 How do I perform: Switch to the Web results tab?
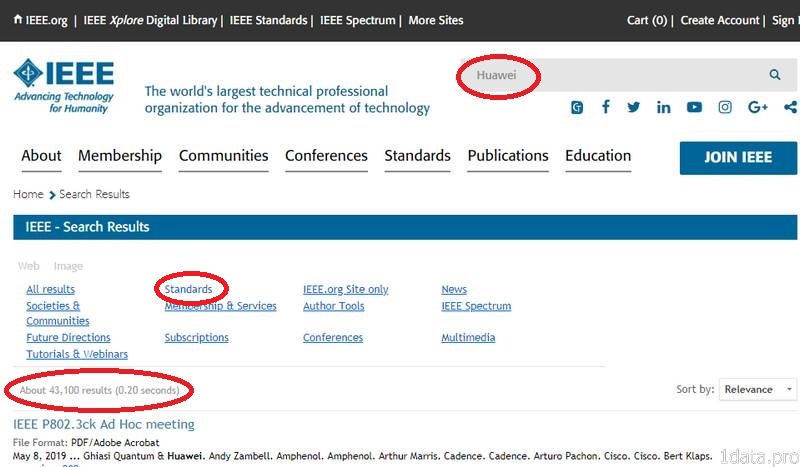29,266
